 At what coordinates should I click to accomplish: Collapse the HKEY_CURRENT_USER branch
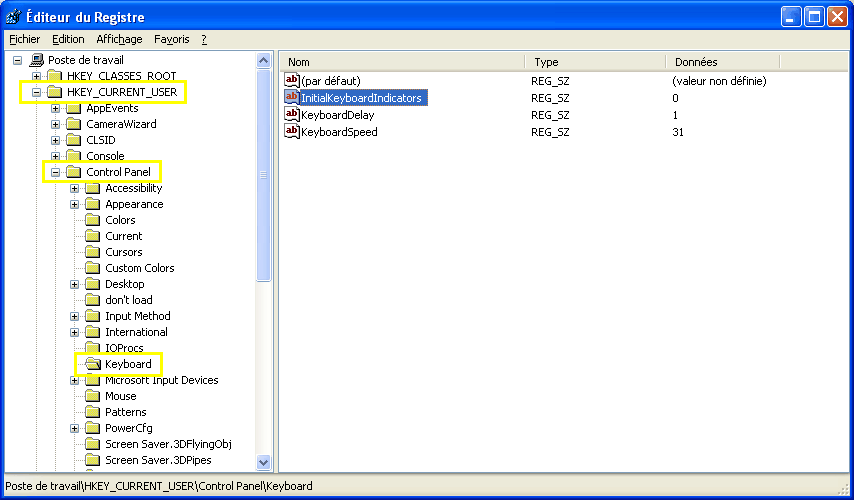coord(36,93)
